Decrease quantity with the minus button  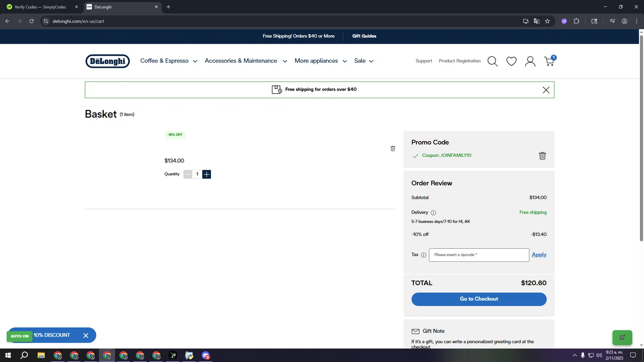tap(188, 174)
